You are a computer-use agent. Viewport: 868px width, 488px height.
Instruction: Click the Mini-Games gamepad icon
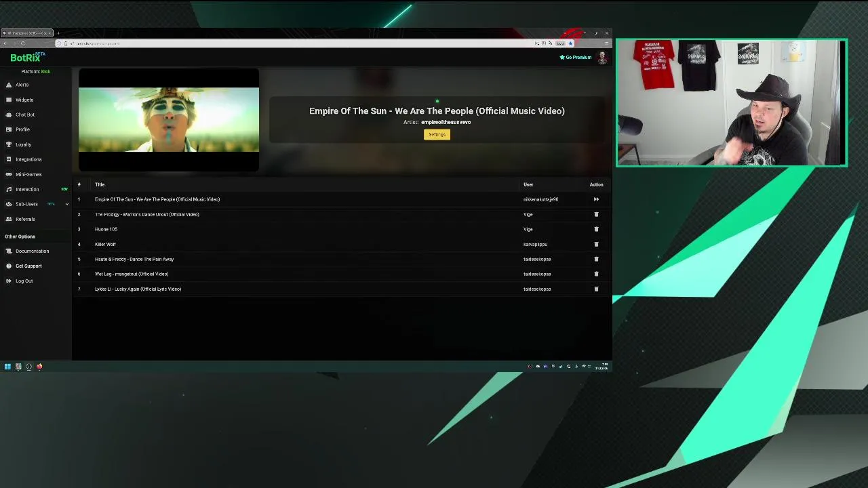coord(8,174)
